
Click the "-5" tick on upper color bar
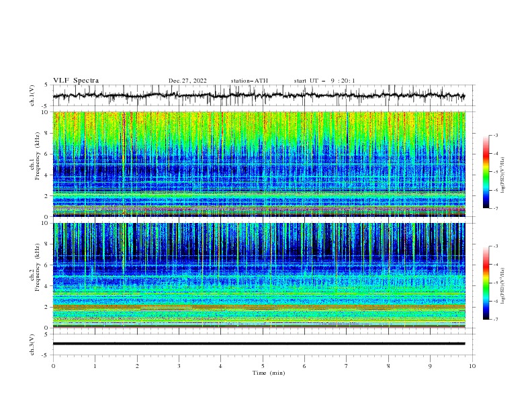coord(495,172)
